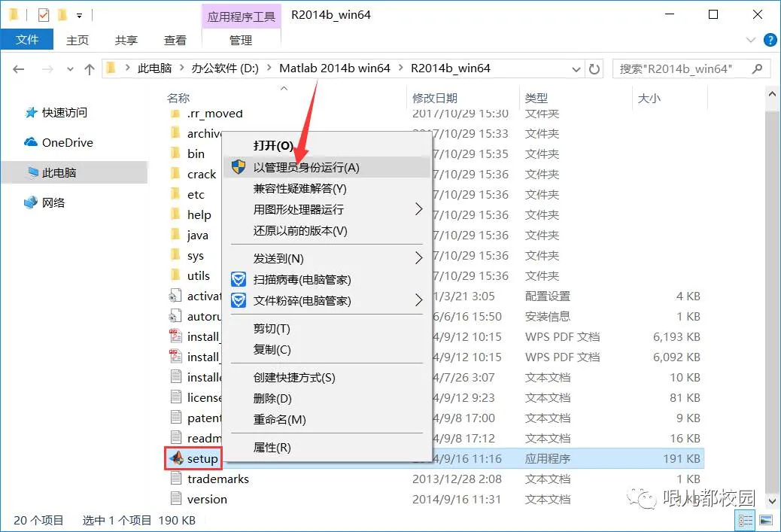Select the etc folder

tap(187, 194)
